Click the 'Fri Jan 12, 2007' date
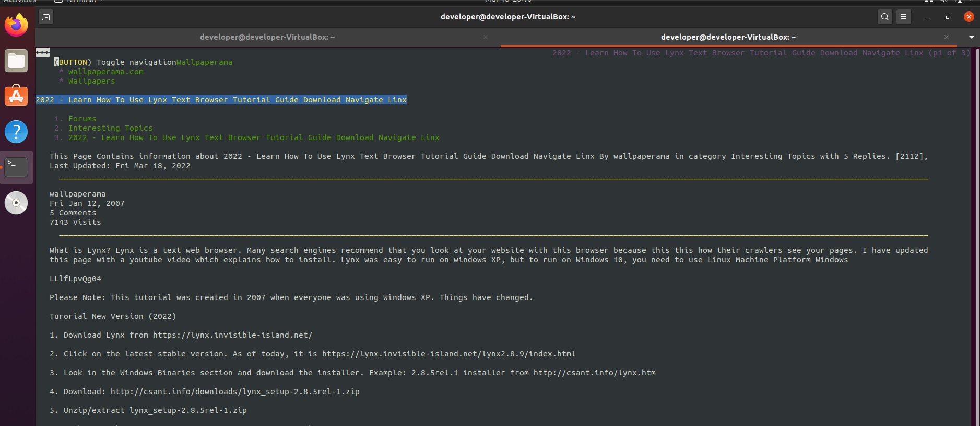The width and height of the screenshot is (980, 426). (x=87, y=203)
